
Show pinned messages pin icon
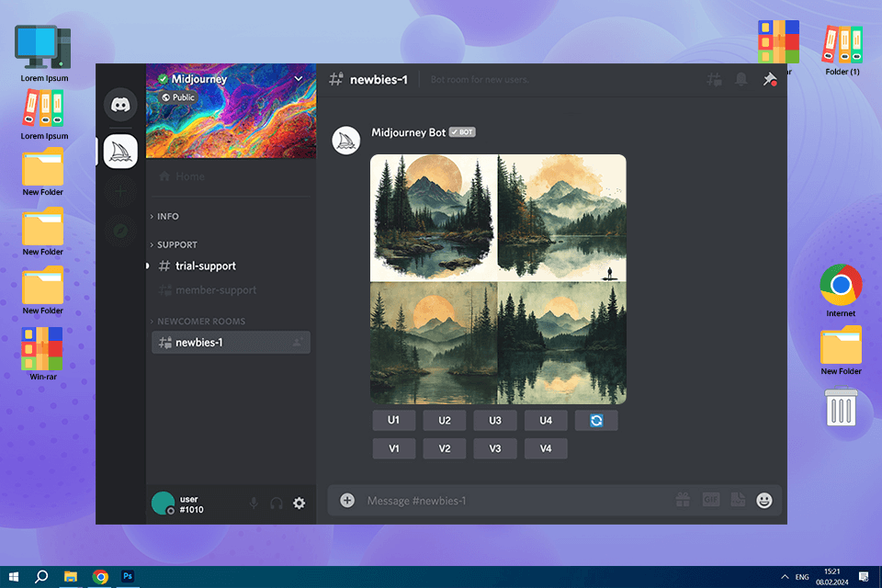(x=770, y=79)
